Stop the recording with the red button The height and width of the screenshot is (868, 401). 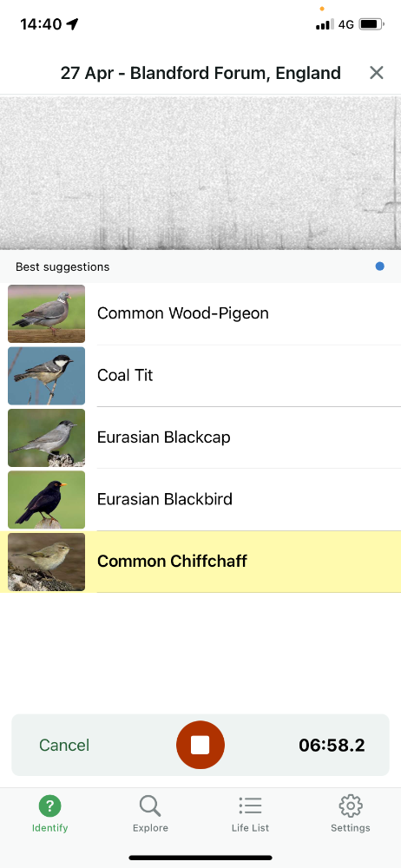(x=200, y=745)
